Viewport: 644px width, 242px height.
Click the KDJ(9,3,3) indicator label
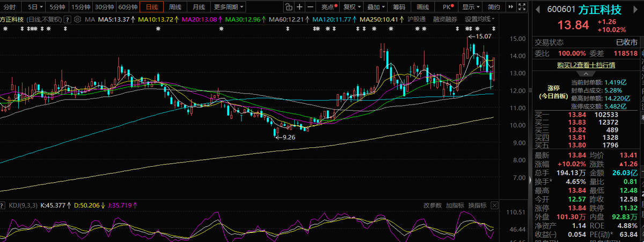coord(23,205)
